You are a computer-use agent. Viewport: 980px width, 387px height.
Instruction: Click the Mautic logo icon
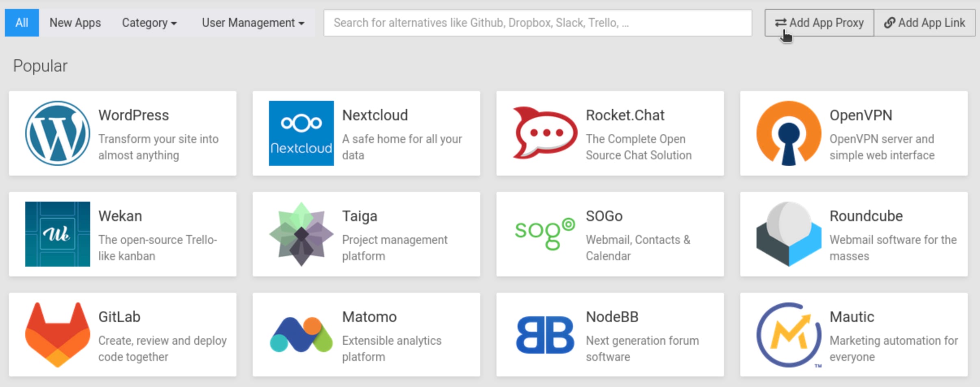coord(788,334)
